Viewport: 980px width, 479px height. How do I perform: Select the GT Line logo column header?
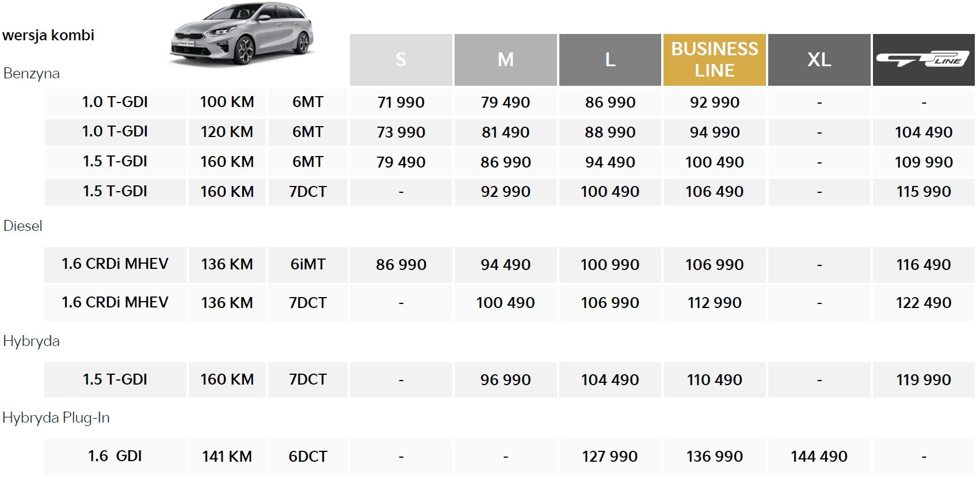(x=923, y=60)
